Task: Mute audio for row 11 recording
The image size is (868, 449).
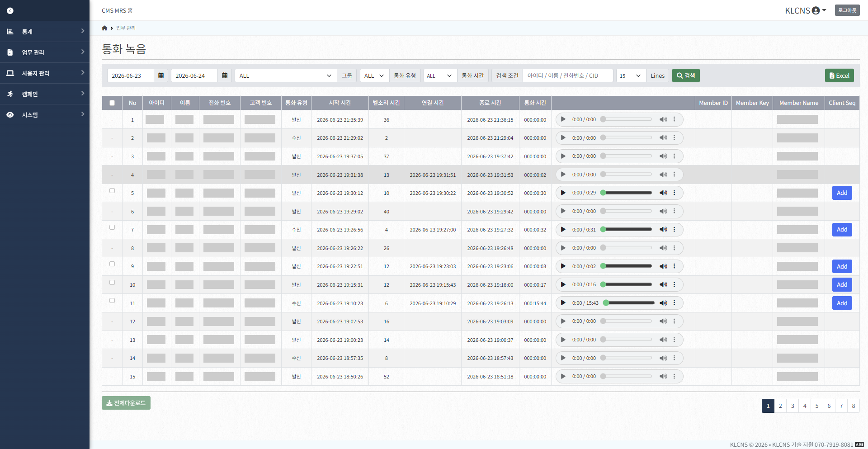Action: click(x=663, y=302)
